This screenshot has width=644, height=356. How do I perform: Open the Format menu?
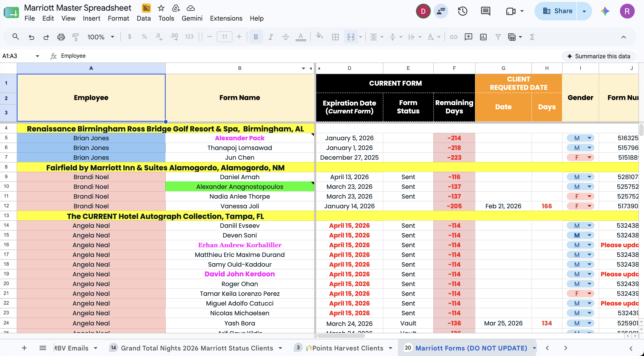point(119,18)
